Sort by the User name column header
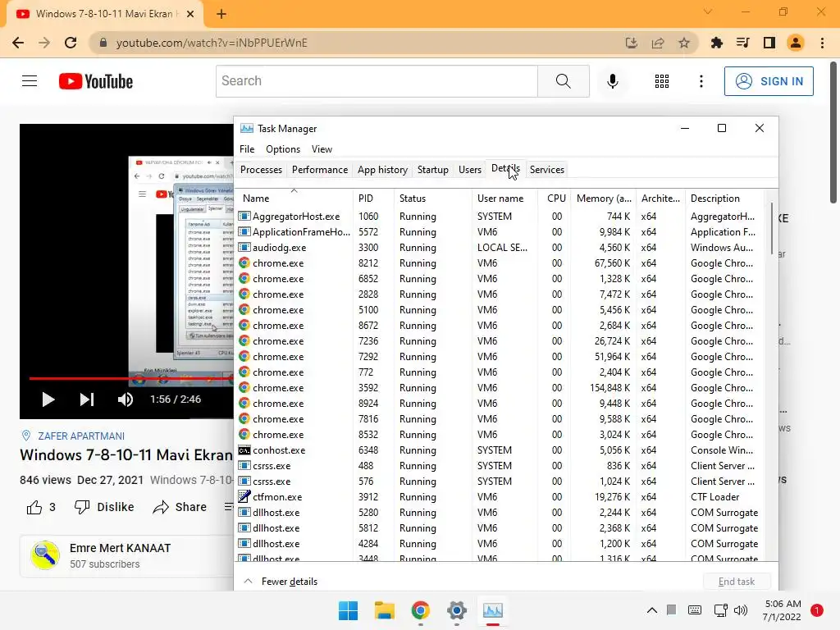Viewport: 840px width, 630px height. [x=504, y=199]
